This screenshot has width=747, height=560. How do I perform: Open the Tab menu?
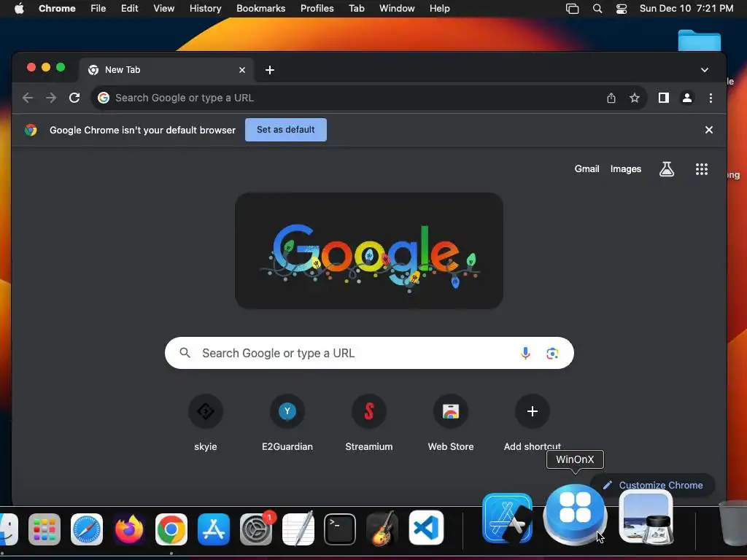pyautogui.click(x=356, y=9)
